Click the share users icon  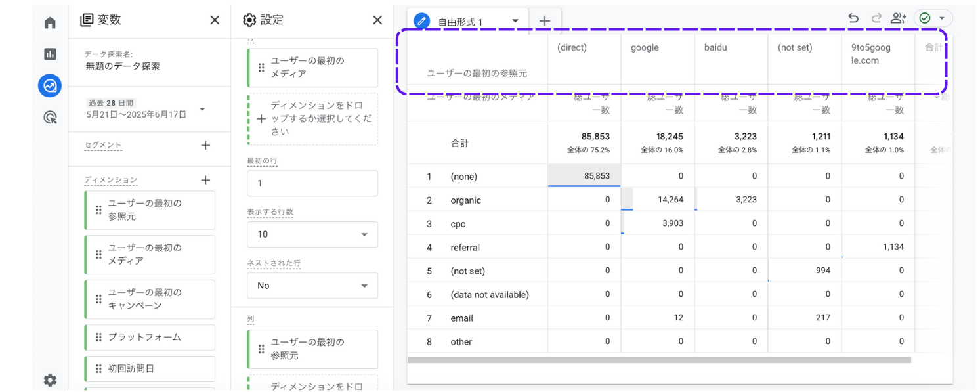pos(899,18)
